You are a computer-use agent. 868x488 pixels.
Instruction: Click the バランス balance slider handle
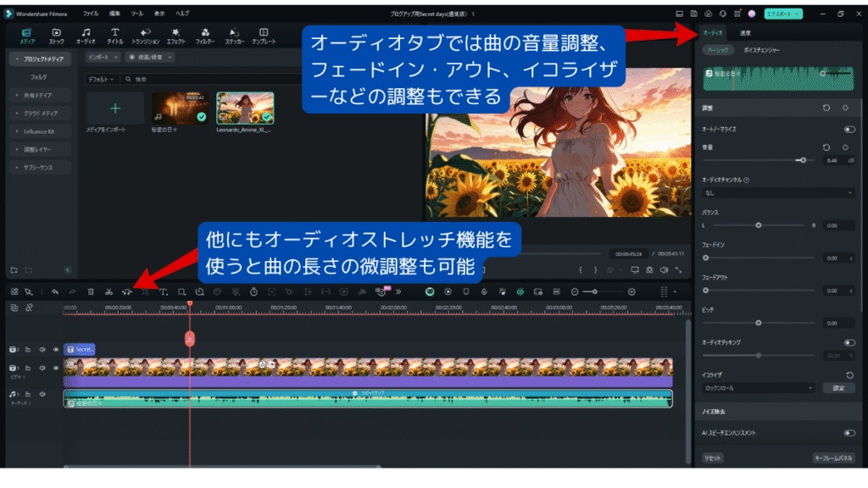click(759, 225)
